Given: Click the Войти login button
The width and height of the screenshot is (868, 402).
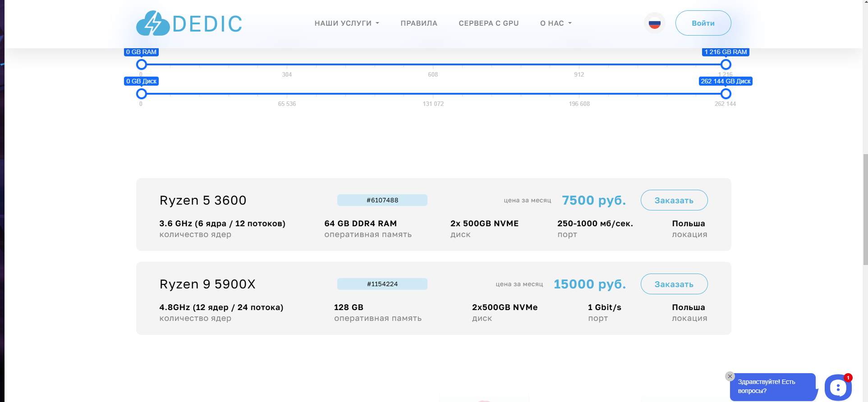Looking at the screenshot, I should [x=703, y=23].
